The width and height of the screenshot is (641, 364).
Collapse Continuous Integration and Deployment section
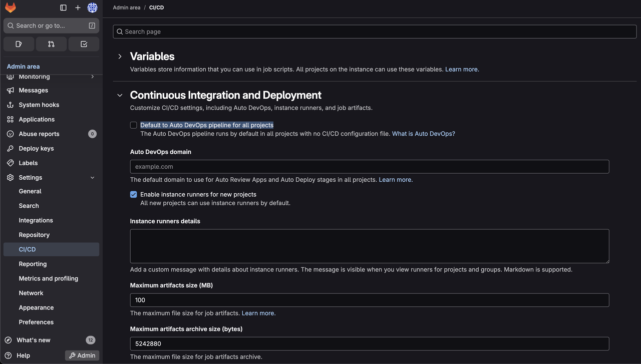pos(120,95)
